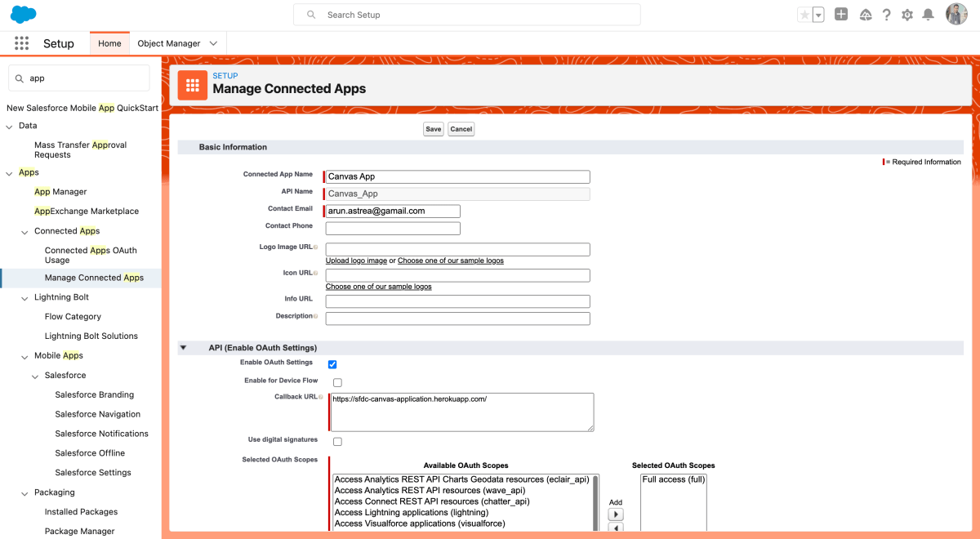
Task: Click the search magnifier in Quick Find
Action: [19, 78]
